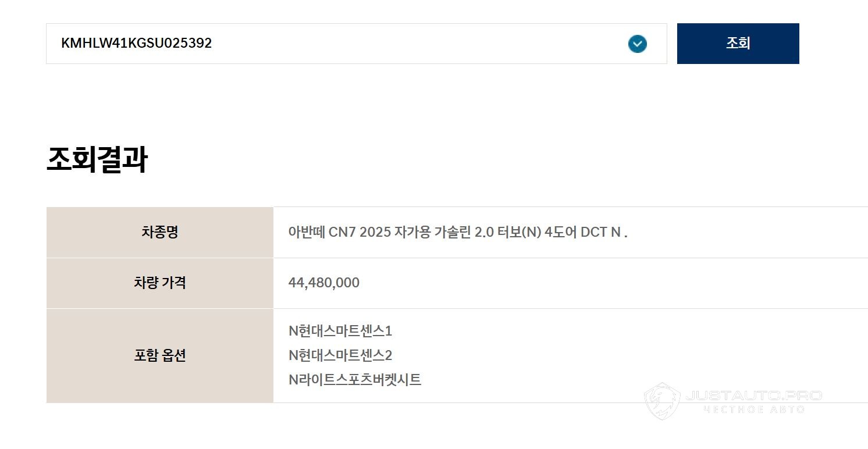Click the 아반떼 model name text
The image size is (868, 449).
[x=307, y=233]
